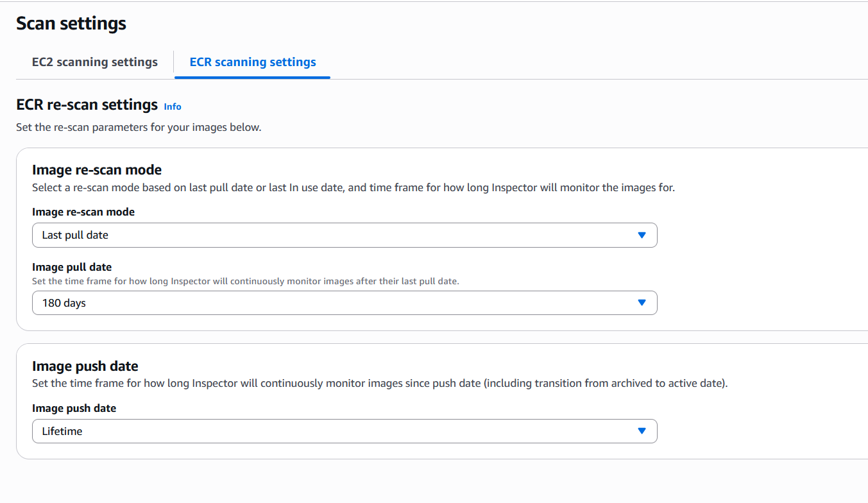Click the description mentioning archived to active date

(380, 384)
